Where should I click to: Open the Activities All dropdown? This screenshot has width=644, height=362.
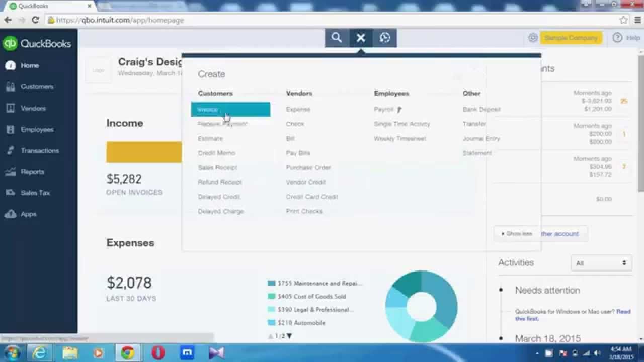click(x=601, y=263)
